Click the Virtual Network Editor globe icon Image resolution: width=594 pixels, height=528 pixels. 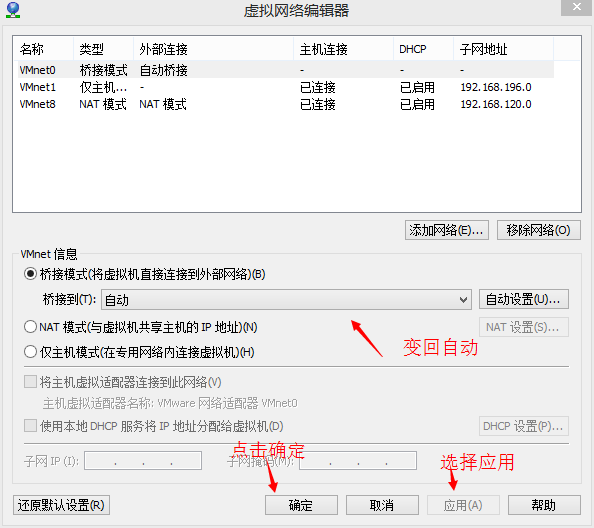(x=13, y=10)
